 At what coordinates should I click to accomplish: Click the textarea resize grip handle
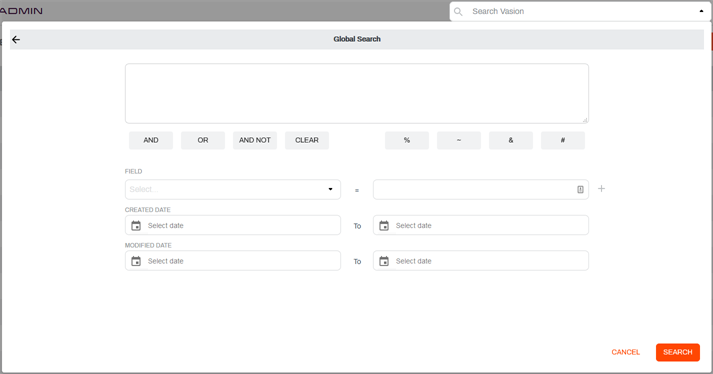585,120
